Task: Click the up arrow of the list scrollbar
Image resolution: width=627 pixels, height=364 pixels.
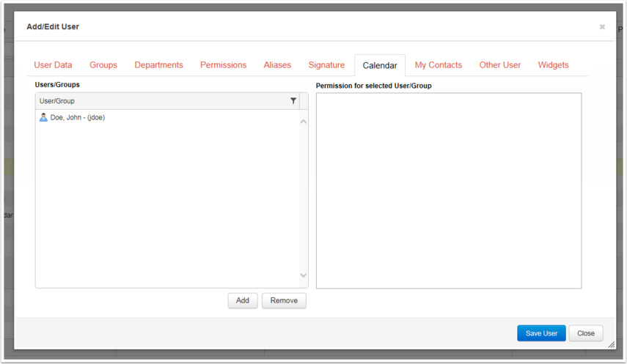Action: coord(304,122)
